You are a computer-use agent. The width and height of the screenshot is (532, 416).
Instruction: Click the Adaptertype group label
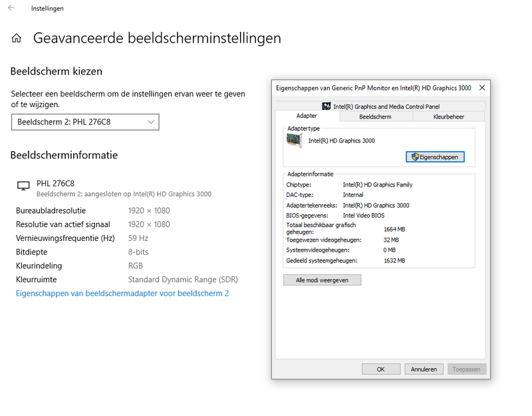click(x=303, y=128)
